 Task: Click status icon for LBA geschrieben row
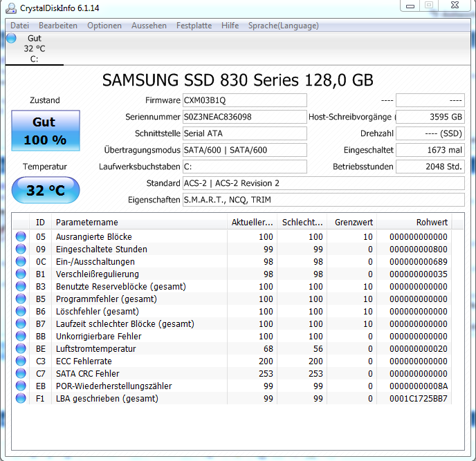pos(21,398)
